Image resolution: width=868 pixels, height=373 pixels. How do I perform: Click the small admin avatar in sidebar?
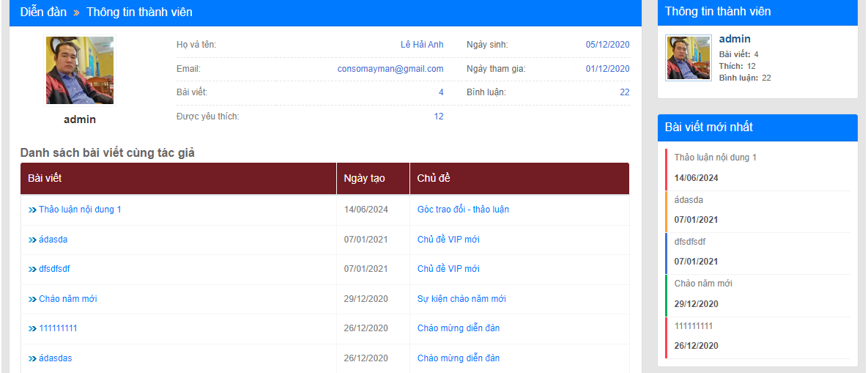(688, 57)
